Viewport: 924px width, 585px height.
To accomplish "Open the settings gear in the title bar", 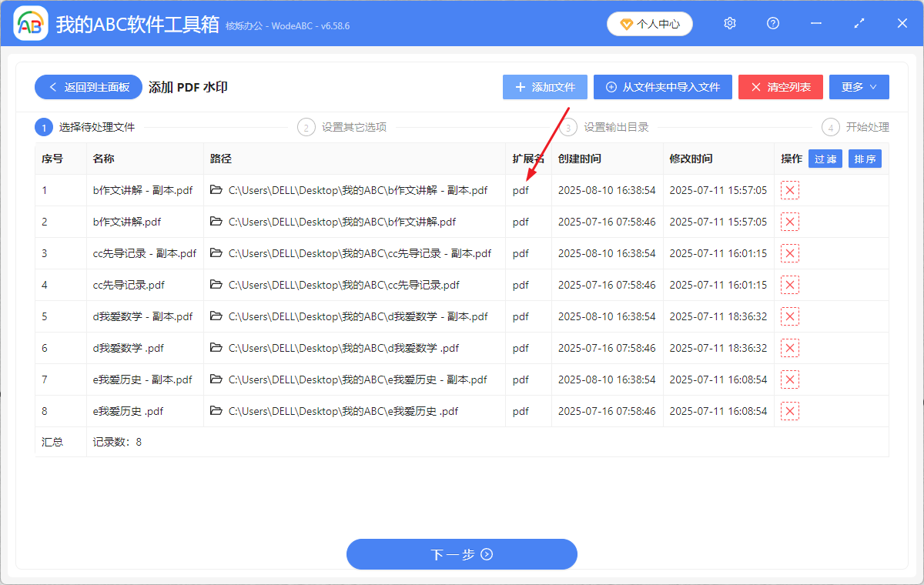I will pyautogui.click(x=729, y=23).
